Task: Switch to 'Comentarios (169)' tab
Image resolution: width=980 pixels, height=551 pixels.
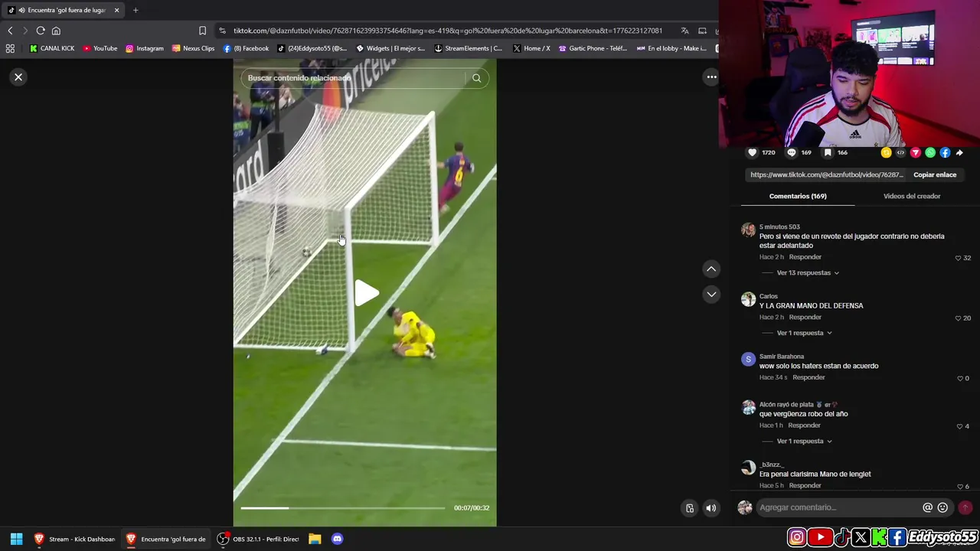Action: tap(798, 196)
